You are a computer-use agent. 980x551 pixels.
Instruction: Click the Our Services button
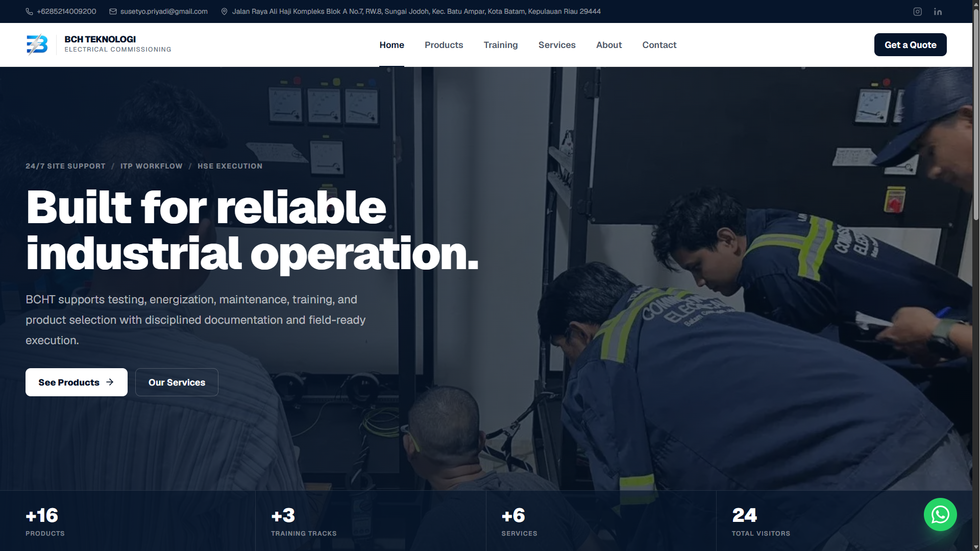coord(177,382)
